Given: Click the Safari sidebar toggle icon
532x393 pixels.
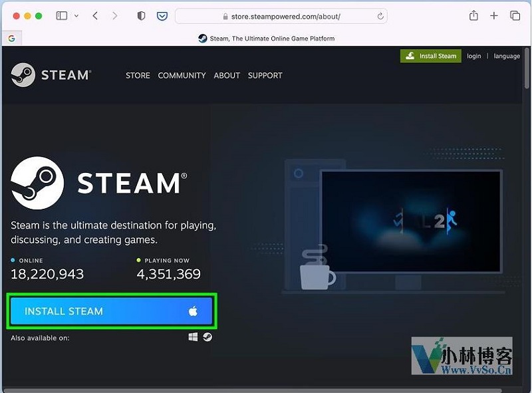Looking at the screenshot, I should (x=61, y=16).
